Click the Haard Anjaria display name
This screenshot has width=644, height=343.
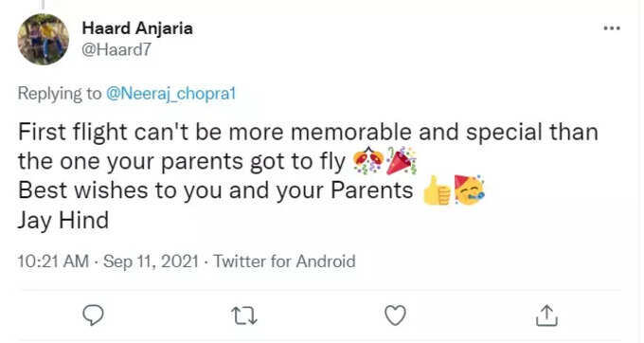point(137,28)
